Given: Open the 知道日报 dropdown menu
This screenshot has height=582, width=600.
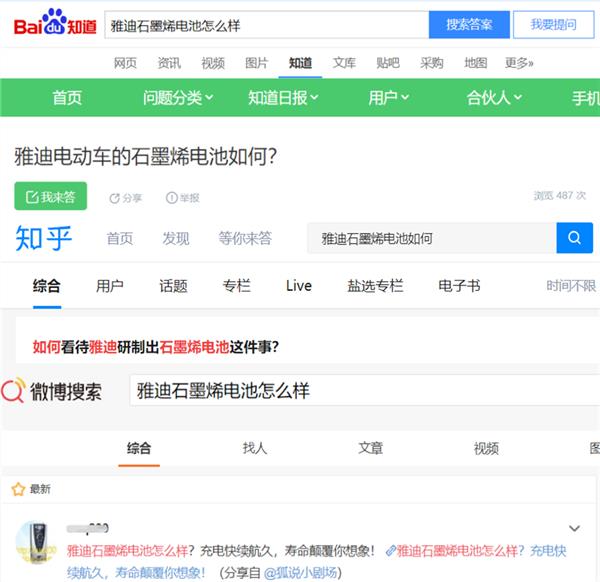Looking at the screenshot, I should pos(283,98).
